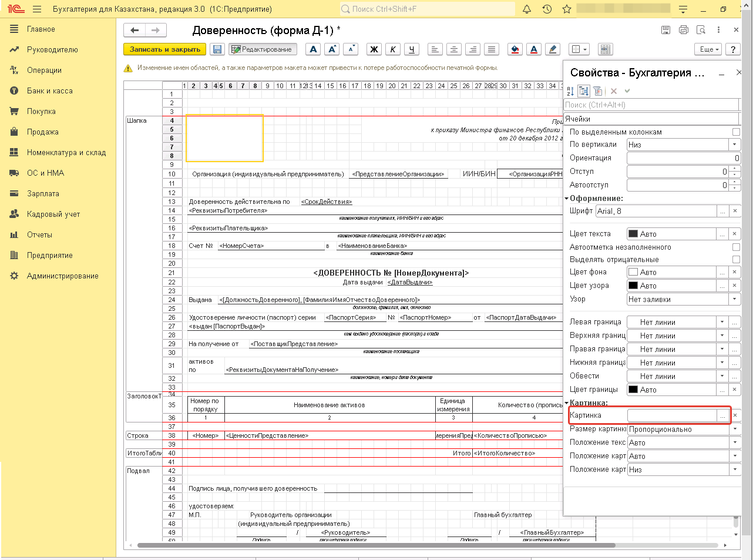Click the Цвет текста color swatch
The image size is (753, 560).
(x=633, y=234)
